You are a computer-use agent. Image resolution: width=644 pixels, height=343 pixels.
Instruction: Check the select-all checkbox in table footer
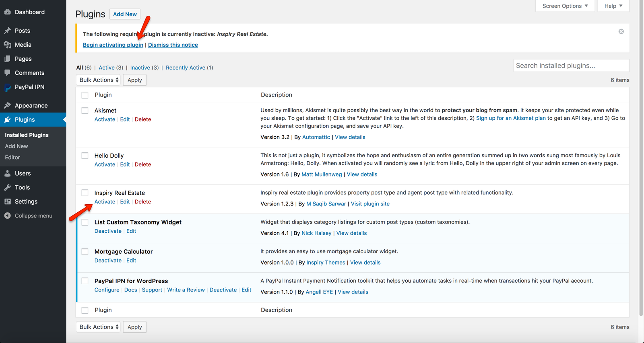coord(85,310)
